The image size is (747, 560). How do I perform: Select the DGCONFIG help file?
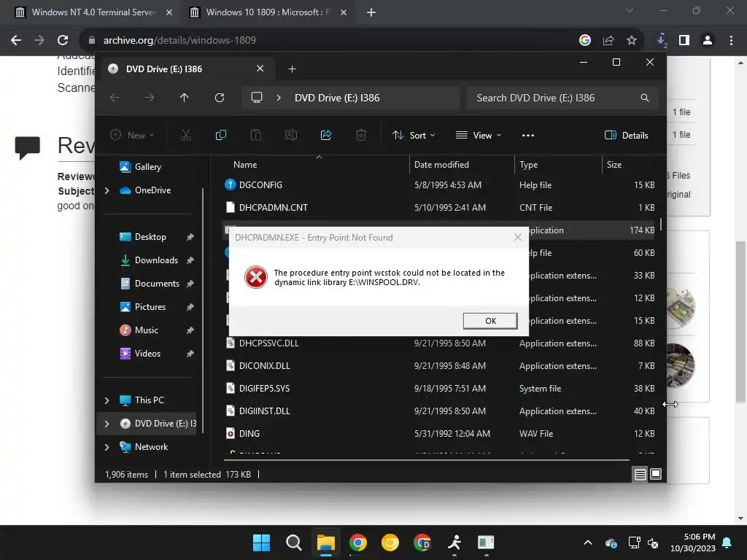click(439, 184)
